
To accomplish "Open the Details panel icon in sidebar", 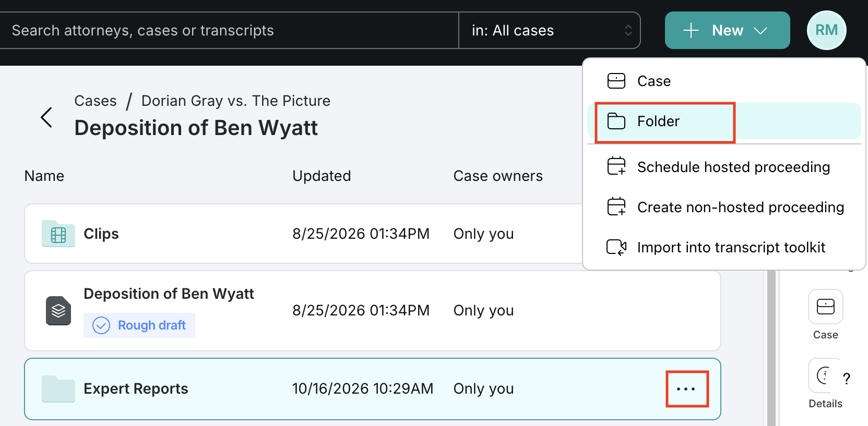I will coord(825,375).
